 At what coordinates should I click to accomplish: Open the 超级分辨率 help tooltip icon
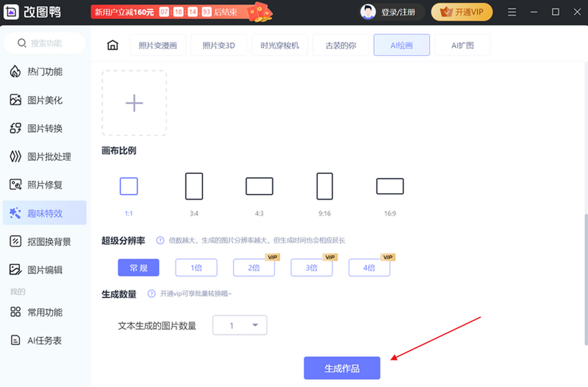tap(160, 240)
